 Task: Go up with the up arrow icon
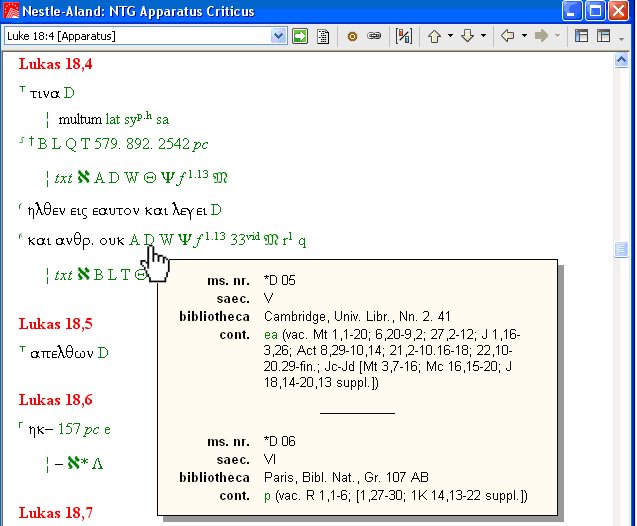pos(435,36)
